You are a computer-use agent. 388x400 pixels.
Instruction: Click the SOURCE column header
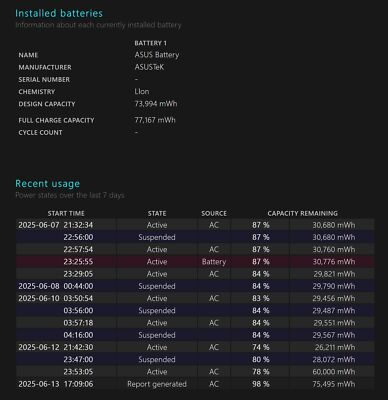[x=214, y=213]
